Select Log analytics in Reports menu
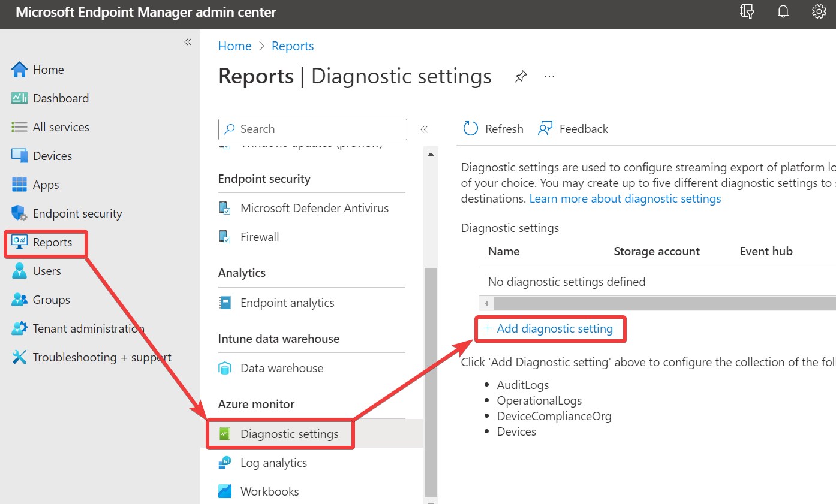This screenshot has height=504, width=836. tap(273, 463)
